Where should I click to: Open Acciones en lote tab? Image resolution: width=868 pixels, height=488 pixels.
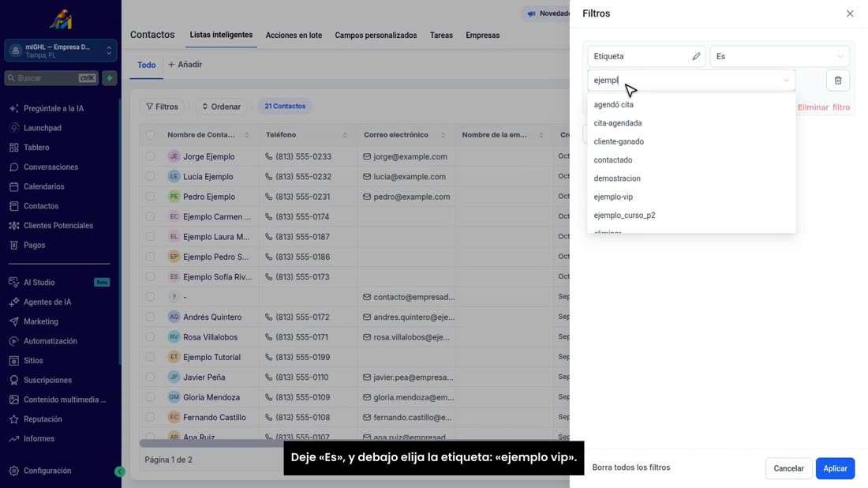point(294,36)
